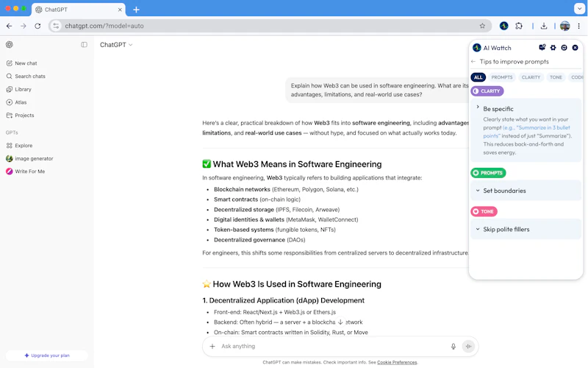Open Search chats

26,77
